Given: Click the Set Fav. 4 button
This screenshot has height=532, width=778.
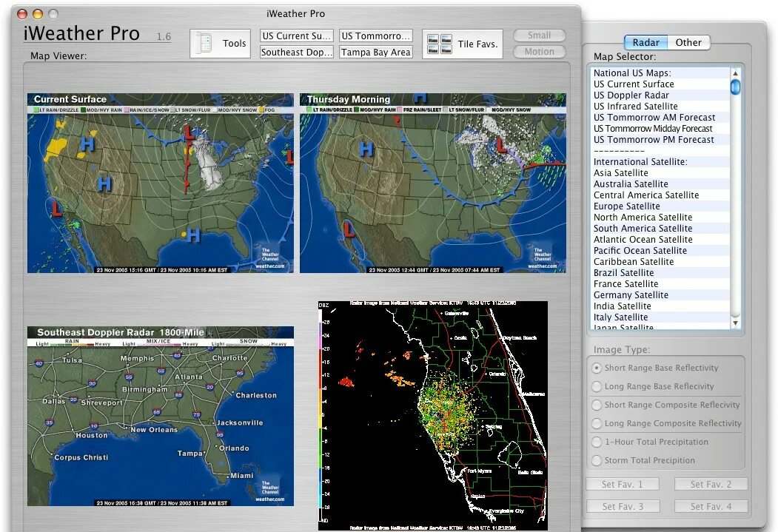Looking at the screenshot, I should pos(711,506).
